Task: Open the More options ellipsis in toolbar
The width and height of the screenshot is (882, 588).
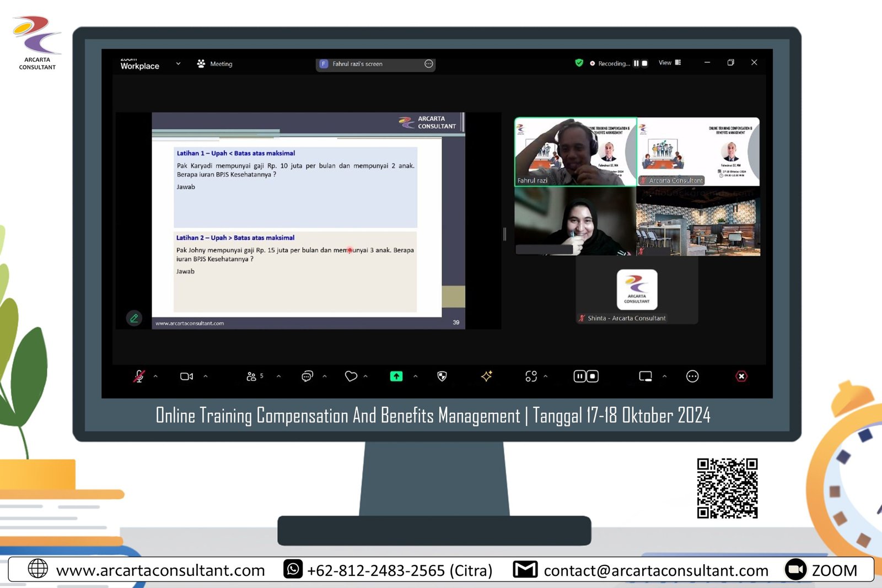Action: pos(692,376)
